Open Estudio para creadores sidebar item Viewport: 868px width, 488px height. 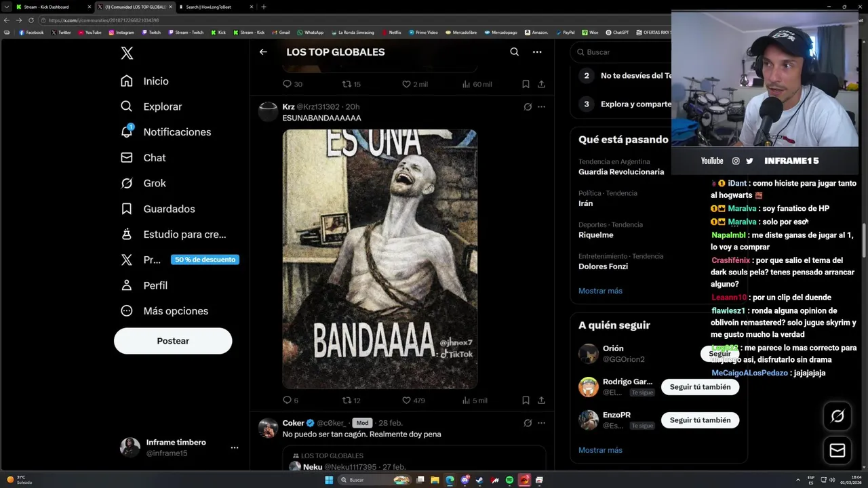[173, 235]
